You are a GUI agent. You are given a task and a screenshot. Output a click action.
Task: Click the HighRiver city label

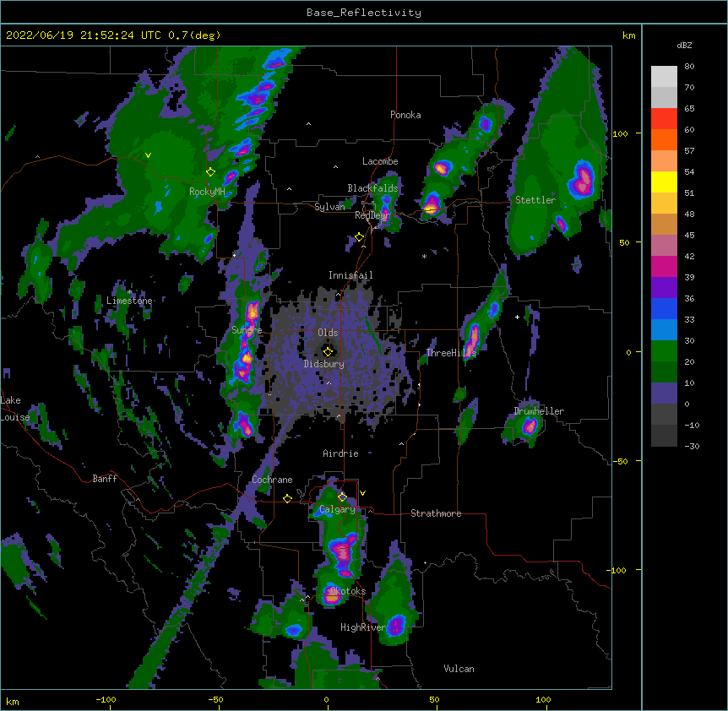[x=362, y=627]
